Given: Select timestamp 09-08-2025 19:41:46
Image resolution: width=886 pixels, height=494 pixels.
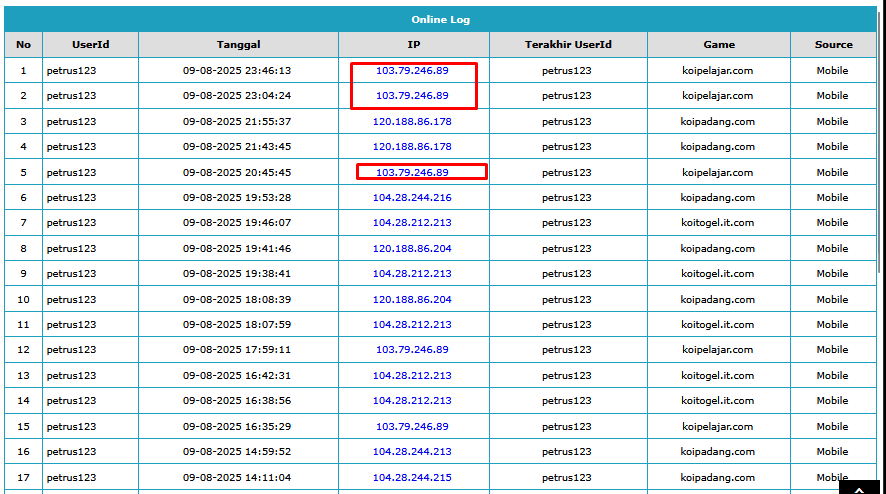Looking at the screenshot, I should coord(237,249).
